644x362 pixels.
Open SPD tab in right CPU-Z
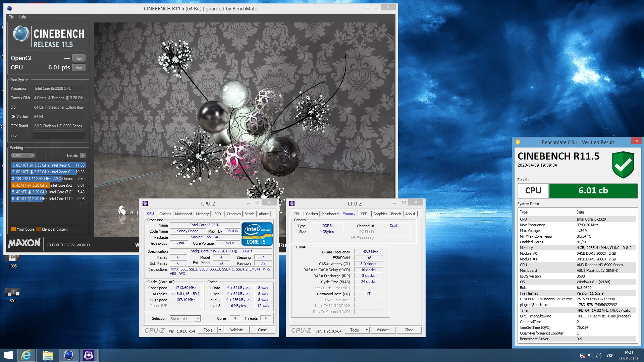[x=364, y=214]
